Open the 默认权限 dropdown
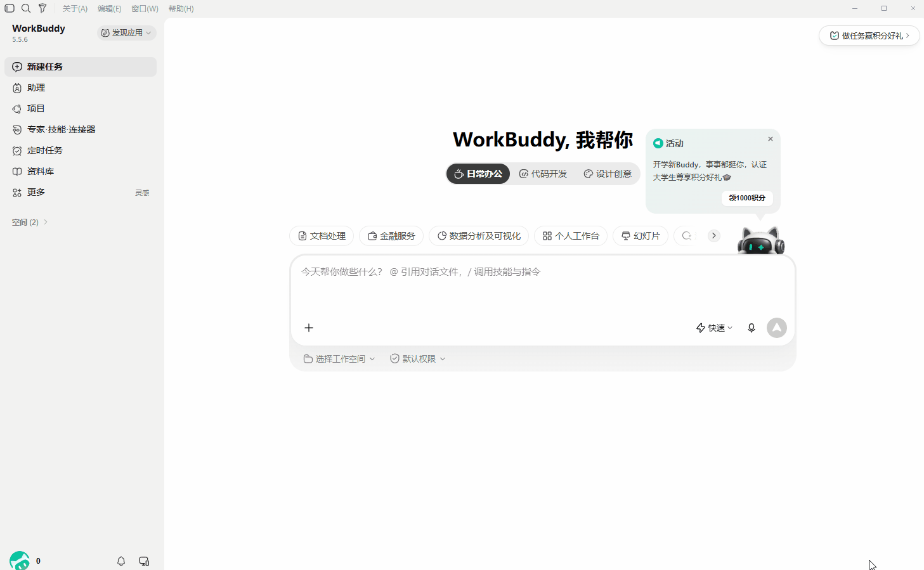The image size is (924, 570). [418, 359]
